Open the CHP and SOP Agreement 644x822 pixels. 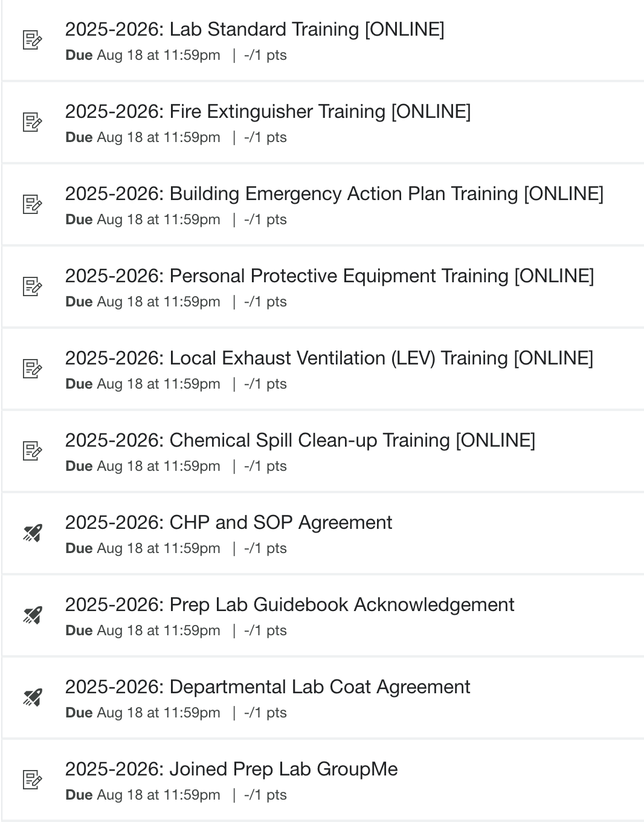tap(228, 522)
